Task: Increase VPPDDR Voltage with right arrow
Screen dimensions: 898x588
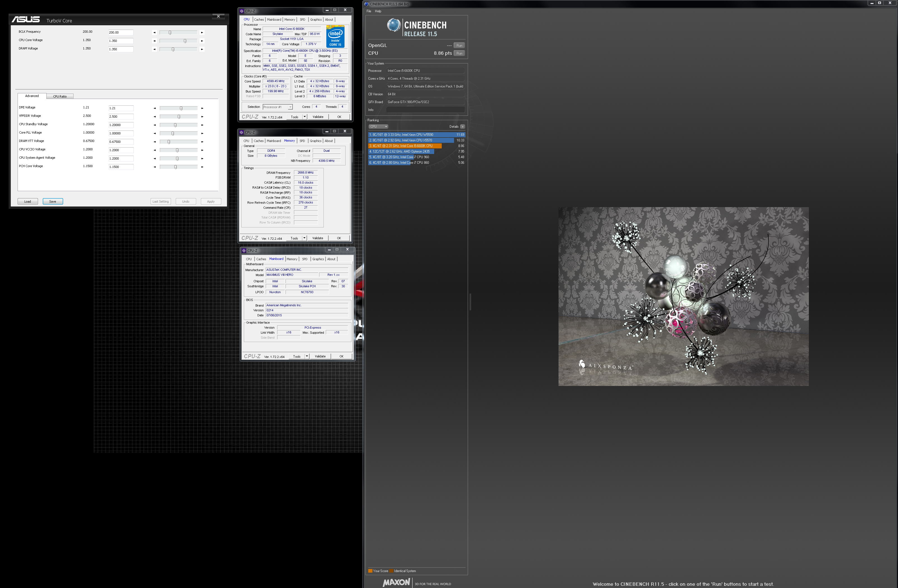Action: tap(202, 117)
